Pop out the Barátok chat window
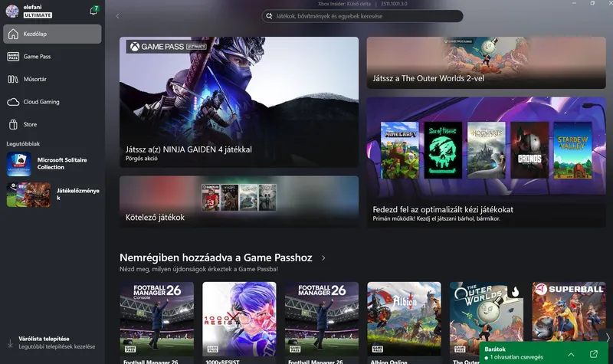This screenshot has height=364, width=613. coord(593,354)
